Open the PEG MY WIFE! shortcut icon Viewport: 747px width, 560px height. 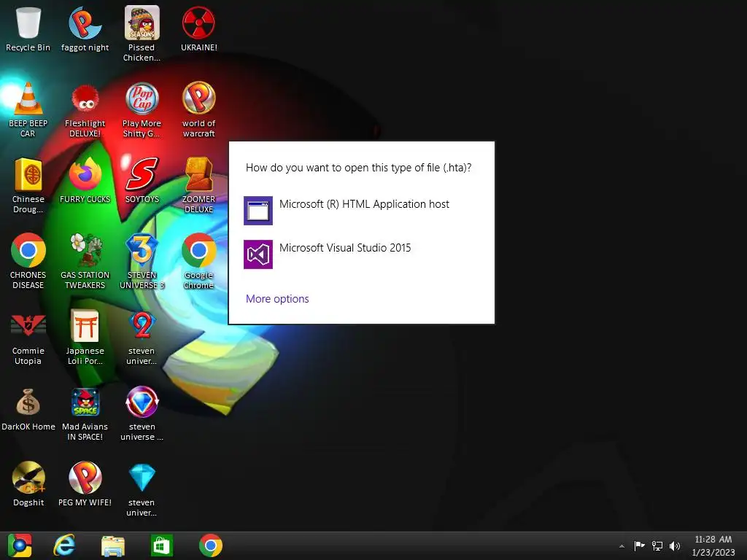click(x=85, y=478)
